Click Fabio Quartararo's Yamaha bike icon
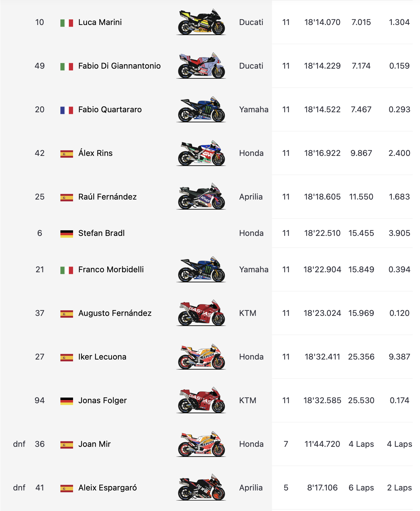This screenshot has width=420, height=511. coord(201,109)
